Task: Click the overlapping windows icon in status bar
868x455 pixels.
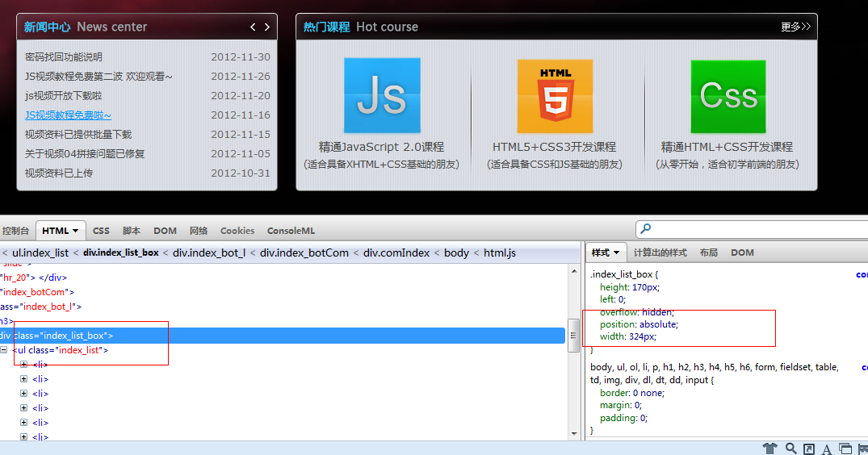Action: tap(845, 449)
